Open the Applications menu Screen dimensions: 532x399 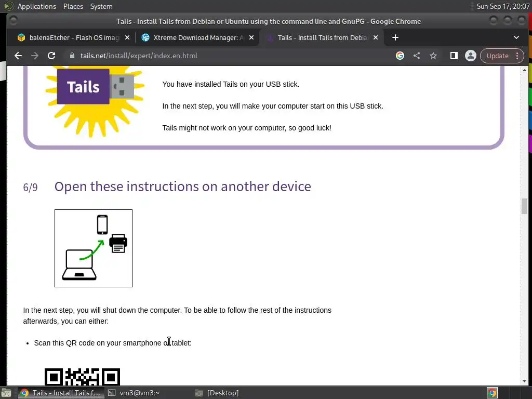(x=37, y=6)
